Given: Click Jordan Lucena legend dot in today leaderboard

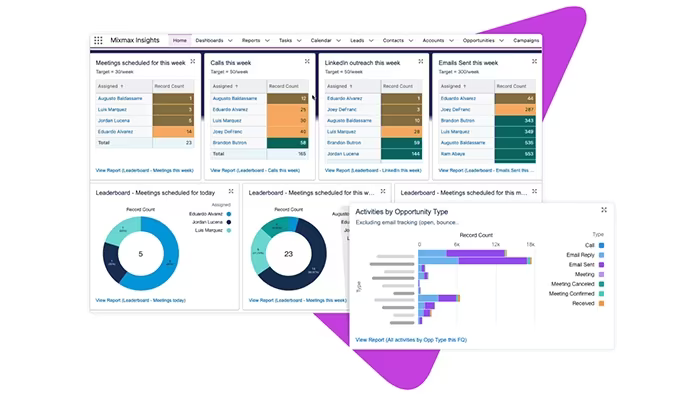Looking at the screenshot, I should pos(229,222).
